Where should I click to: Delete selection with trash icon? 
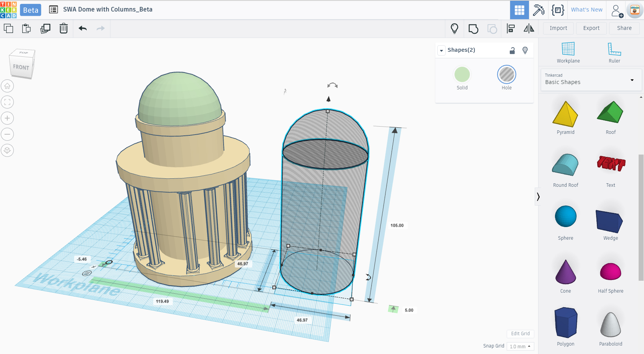pos(64,28)
